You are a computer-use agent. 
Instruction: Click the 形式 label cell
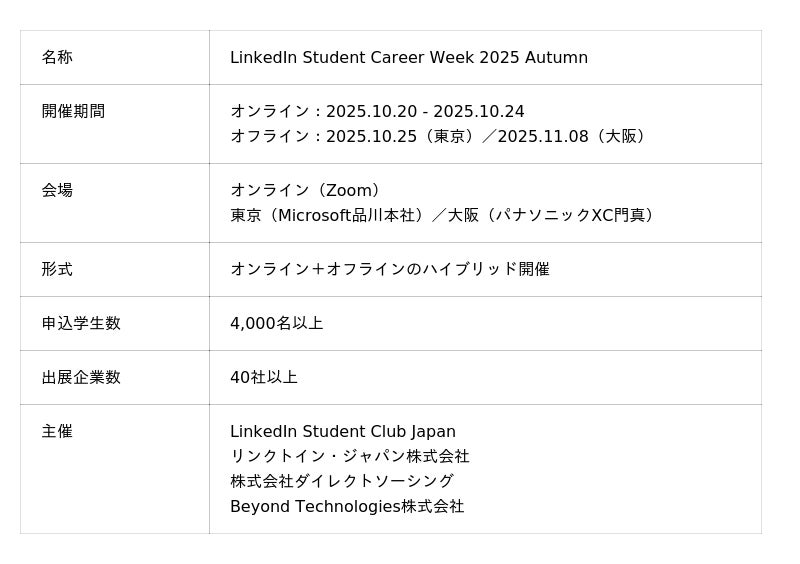pos(57,269)
